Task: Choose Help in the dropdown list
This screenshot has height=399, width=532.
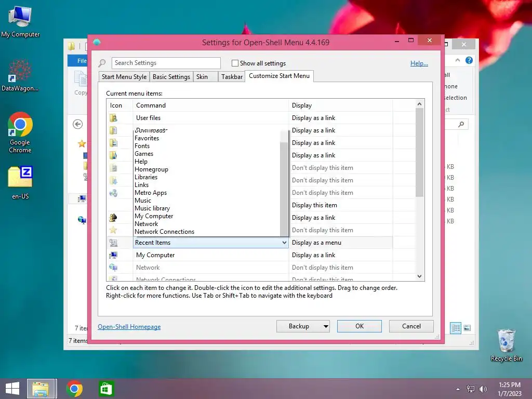Action: (x=141, y=162)
